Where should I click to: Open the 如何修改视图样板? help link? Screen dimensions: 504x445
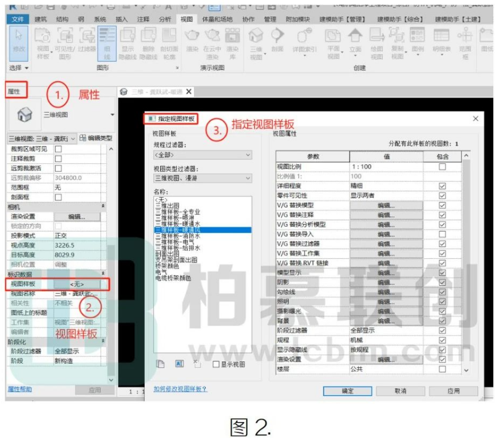click(x=180, y=389)
